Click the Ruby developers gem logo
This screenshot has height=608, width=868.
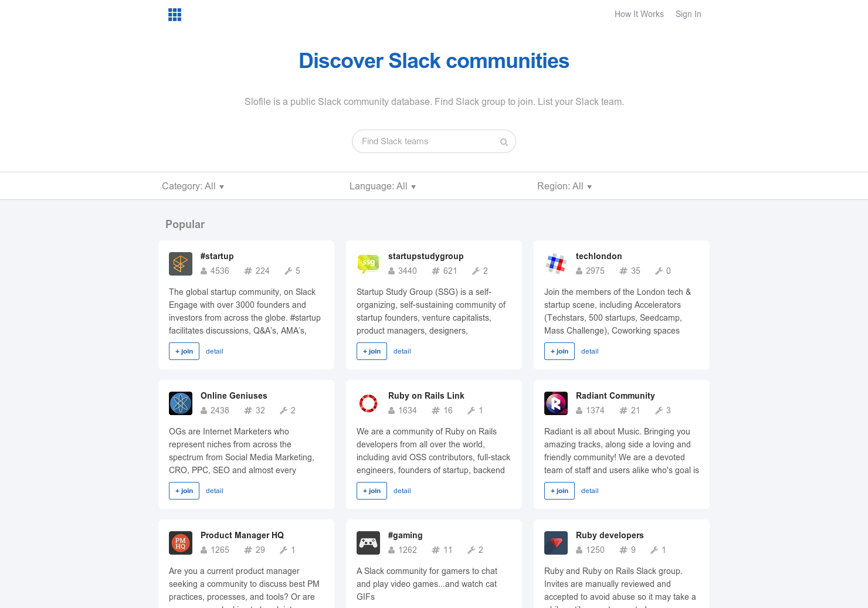click(556, 543)
